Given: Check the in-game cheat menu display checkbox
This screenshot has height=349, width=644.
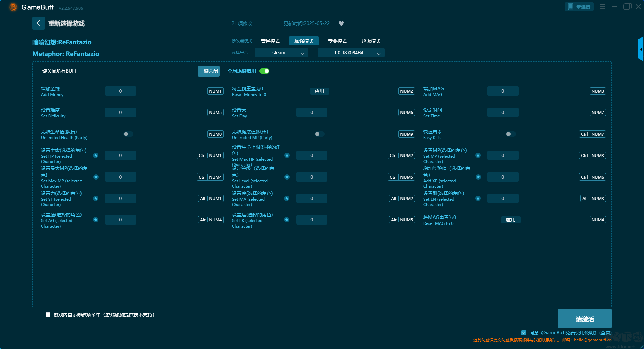Looking at the screenshot, I should (48, 315).
